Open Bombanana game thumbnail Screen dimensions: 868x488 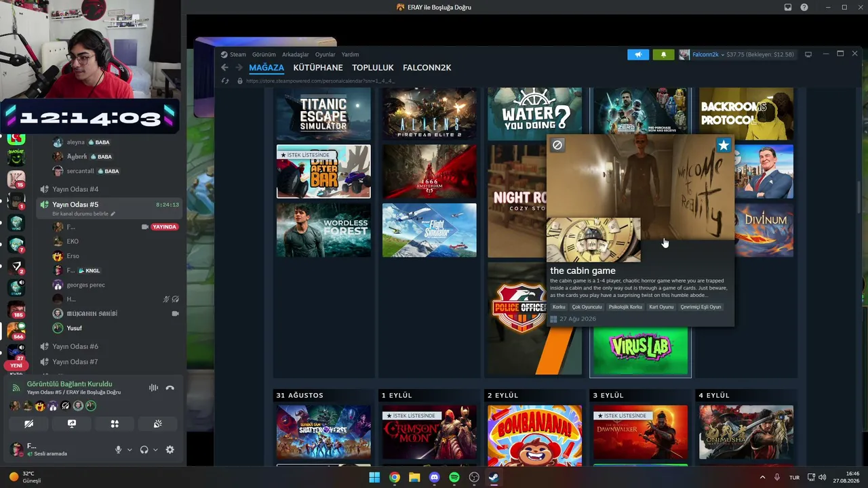click(x=534, y=436)
